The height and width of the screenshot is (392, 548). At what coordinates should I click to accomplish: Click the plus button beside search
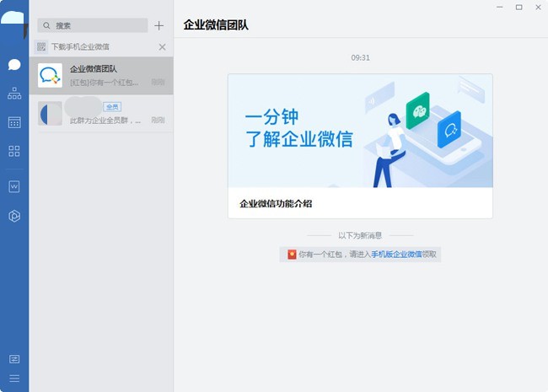click(x=159, y=25)
